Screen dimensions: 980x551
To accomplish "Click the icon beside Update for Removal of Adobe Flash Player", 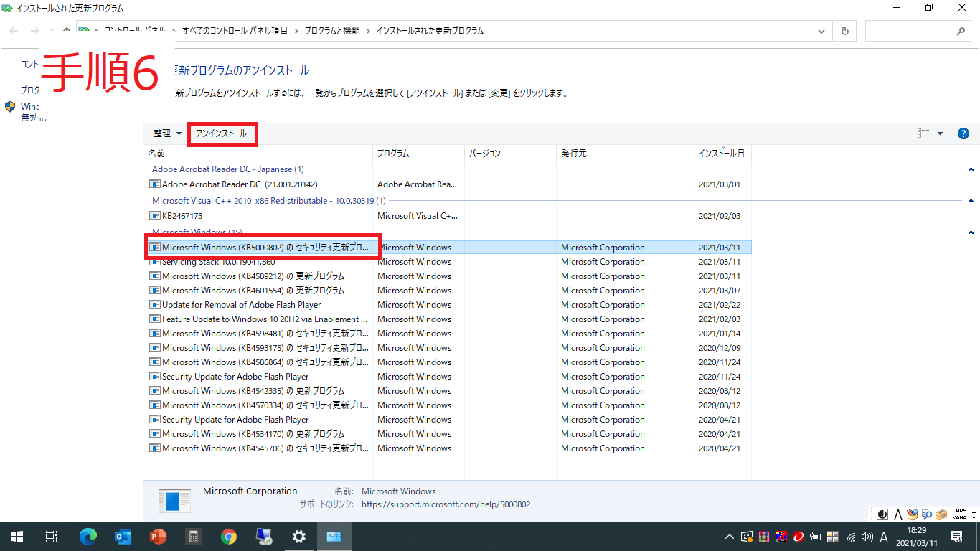I will click(154, 305).
